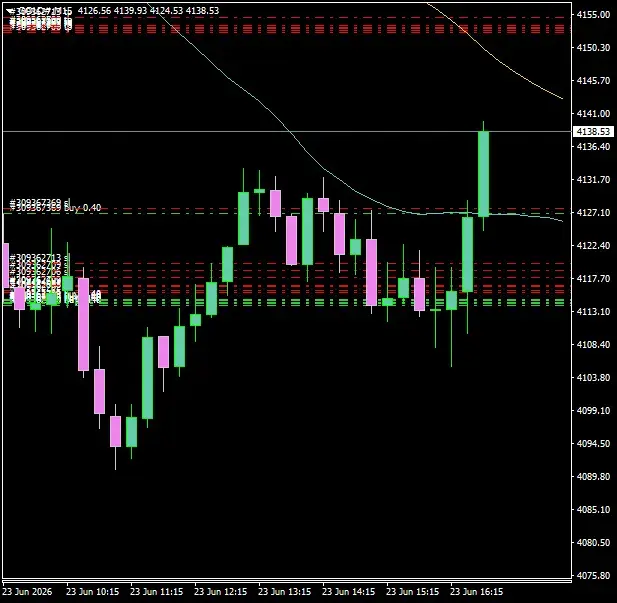The image size is (617, 603).
Task: Click the 4085.10 price scale label
Action: 593,510
